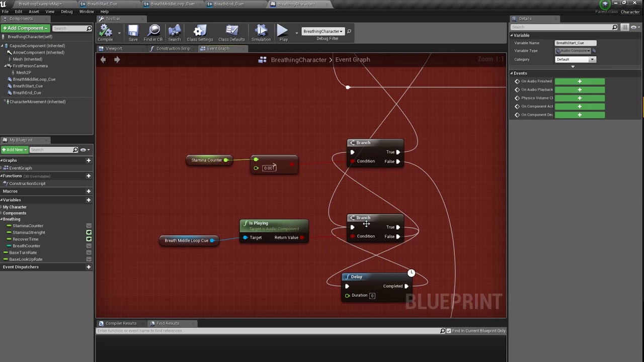The height and width of the screenshot is (362, 644).
Task: Click the Compile toolbar icon
Action: (105, 33)
